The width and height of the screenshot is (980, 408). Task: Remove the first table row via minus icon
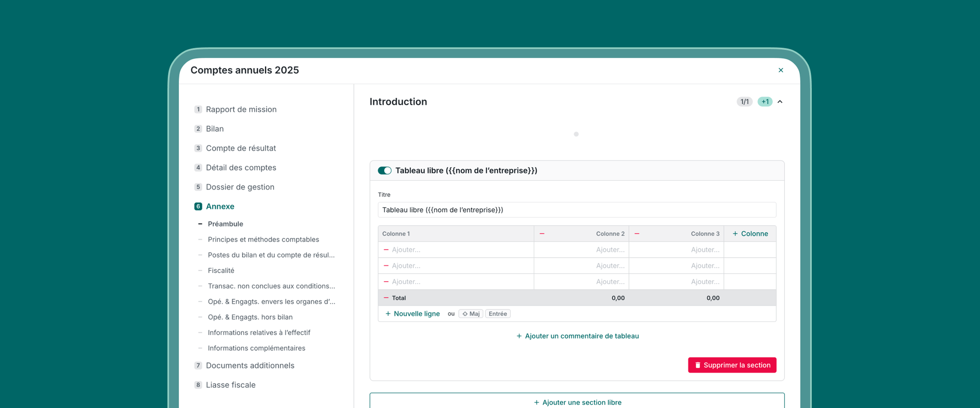(x=386, y=250)
